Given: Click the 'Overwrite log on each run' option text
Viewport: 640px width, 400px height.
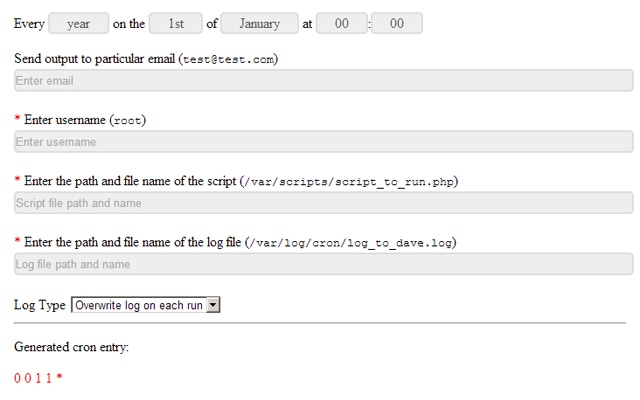Looking at the screenshot, I should (138, 305).
